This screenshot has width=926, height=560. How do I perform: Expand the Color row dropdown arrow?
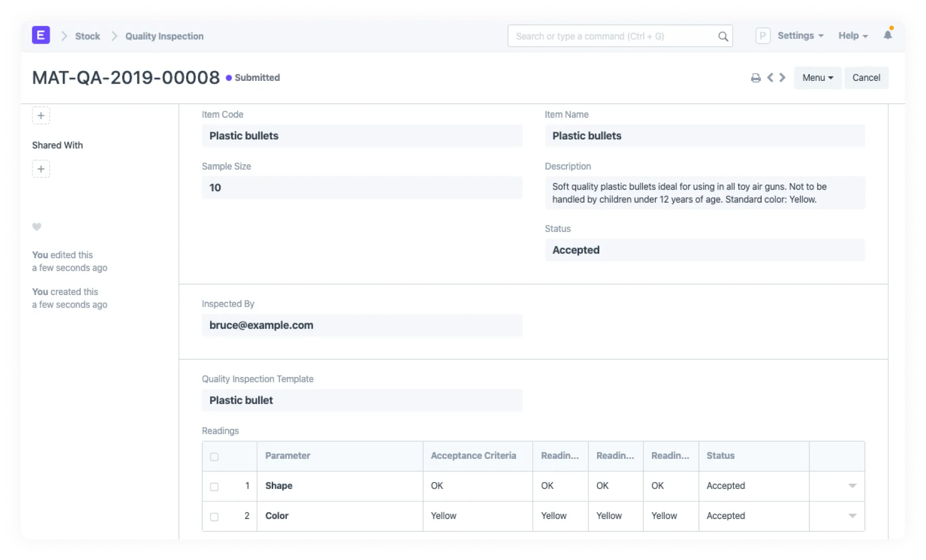(852, 516)
